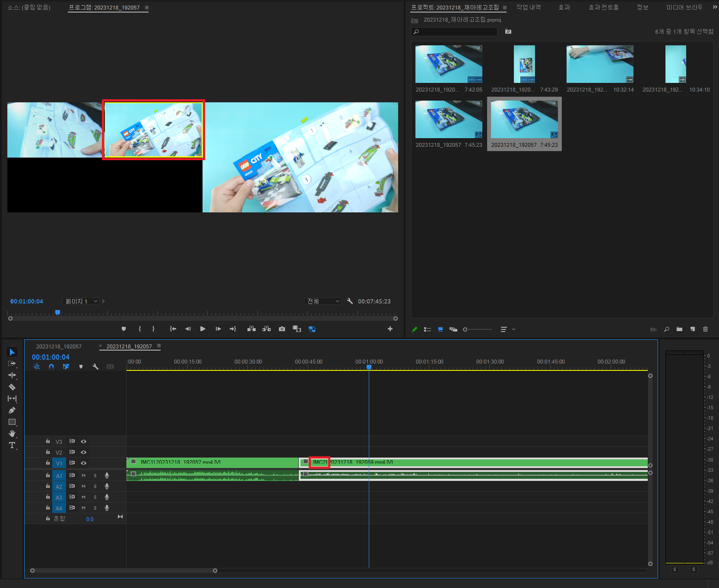The height and width of the screenshot is (588, 719).
Task: Step forward one frame
Action: click(x=219, y=329)
